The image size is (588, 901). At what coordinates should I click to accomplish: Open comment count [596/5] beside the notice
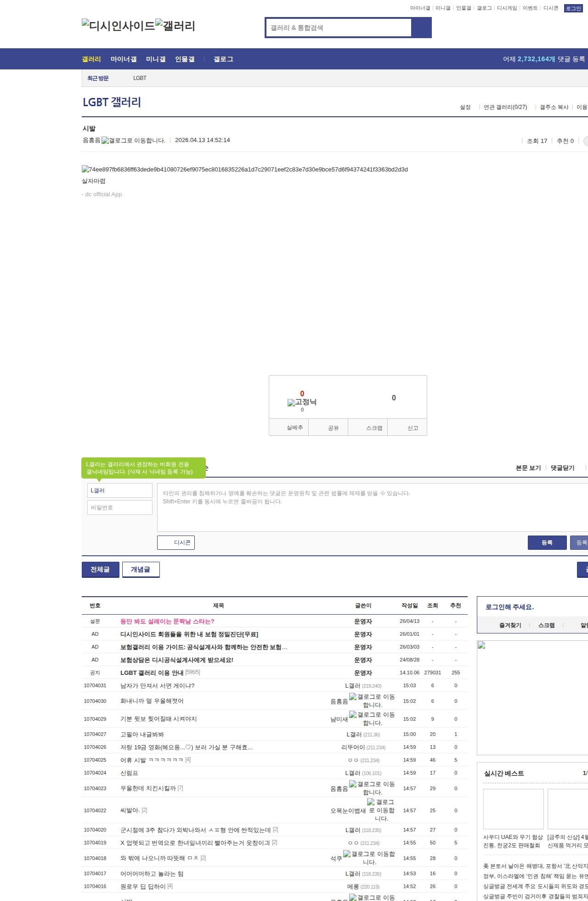pos(192,672)
